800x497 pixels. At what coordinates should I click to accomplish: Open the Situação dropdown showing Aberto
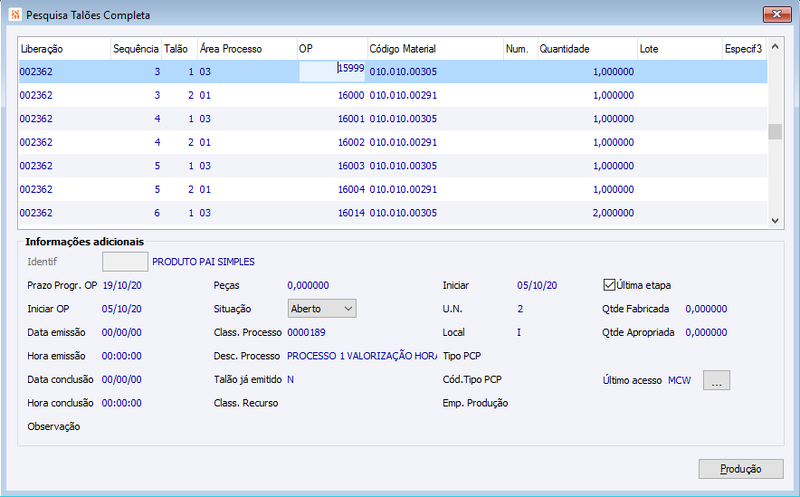click(x=322, y=309)
